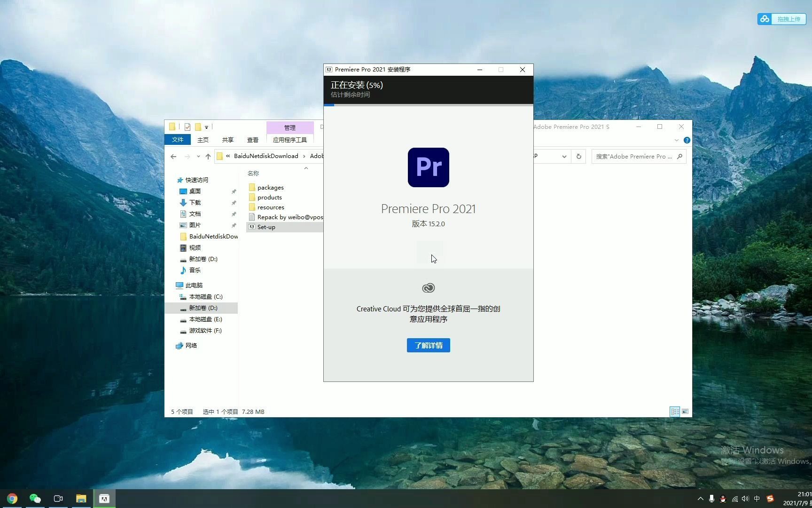Image resolution: width=812 pixels, height=508 pixels.
Task: Refresh the File Explorer folder
Action: tap(579, 157)
